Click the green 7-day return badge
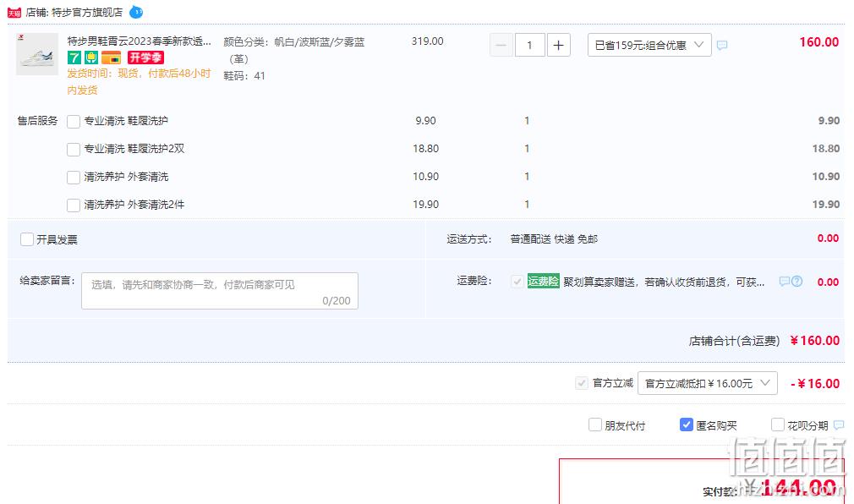Image resolution: width=854 pixels, height=504 pixels. pos(74,58)
